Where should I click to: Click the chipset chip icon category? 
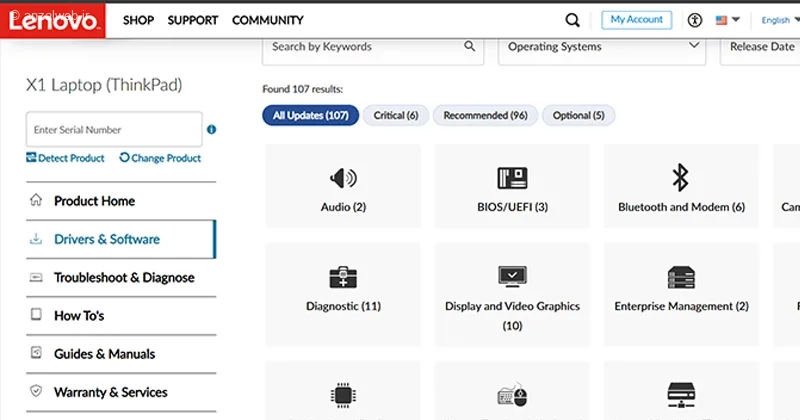point(343,395)
